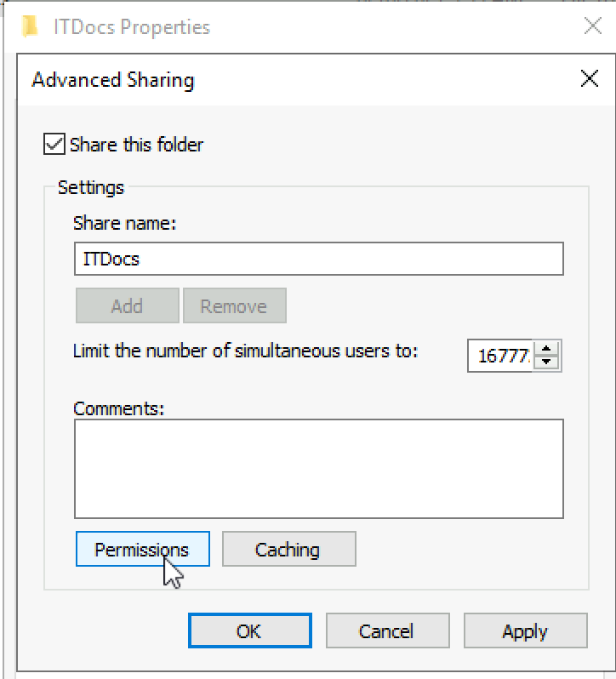This screenshot has width=616, height=679.
Task: Click the Share this folder label text
Action: (x=136, y=145)
